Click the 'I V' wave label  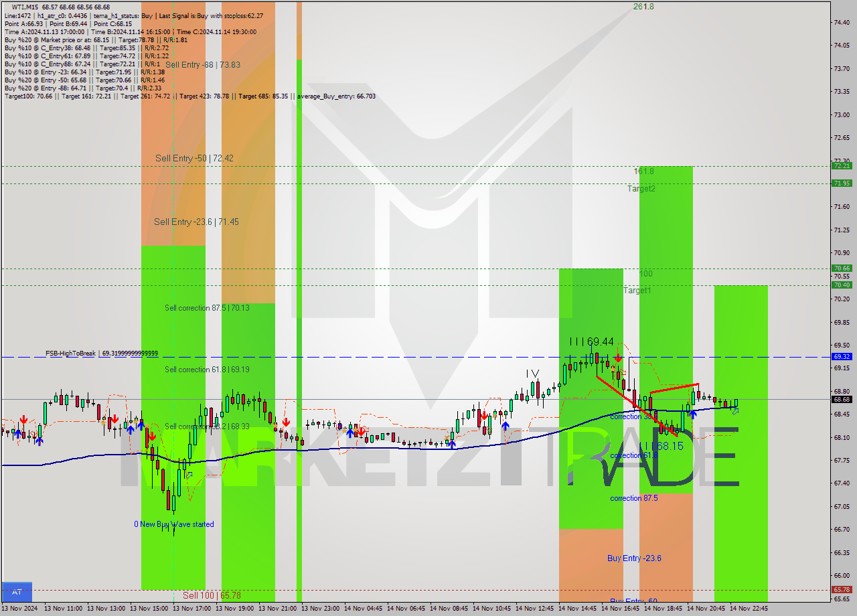pos(533,374)
